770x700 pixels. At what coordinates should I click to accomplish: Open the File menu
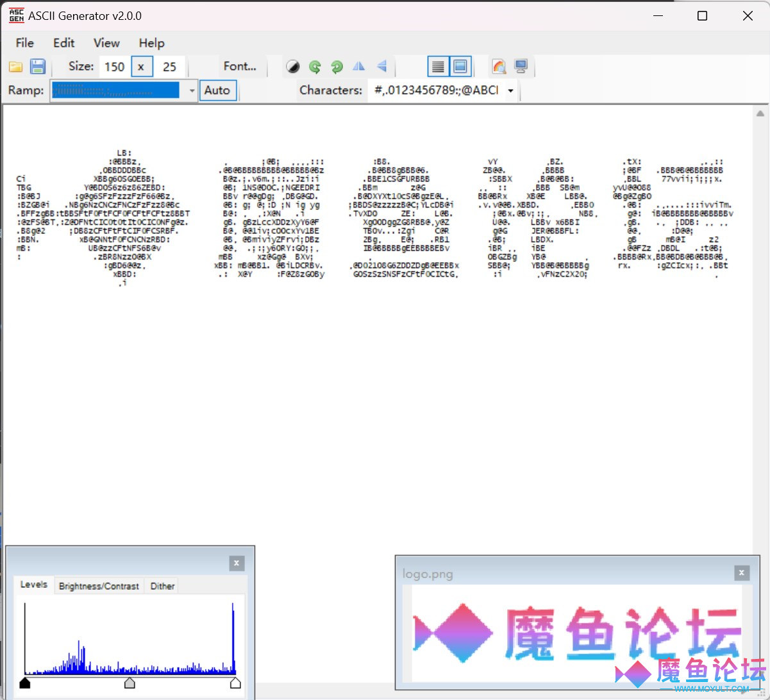click(x=24, y=43)
